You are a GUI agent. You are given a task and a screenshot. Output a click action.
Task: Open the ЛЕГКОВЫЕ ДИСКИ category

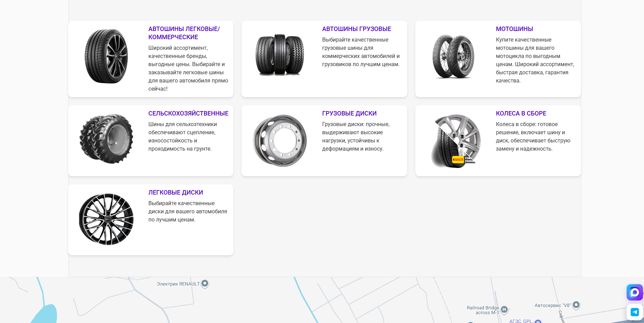click(175, 193)
